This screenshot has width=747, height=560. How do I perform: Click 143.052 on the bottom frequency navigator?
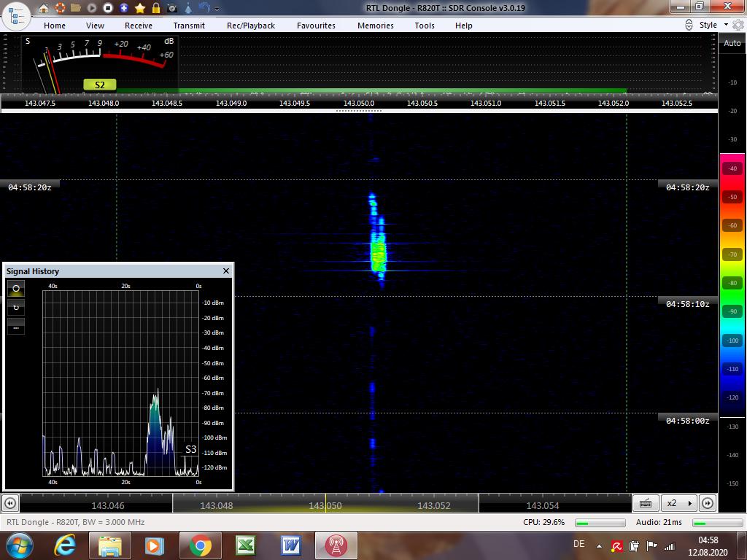click(433, 506)
